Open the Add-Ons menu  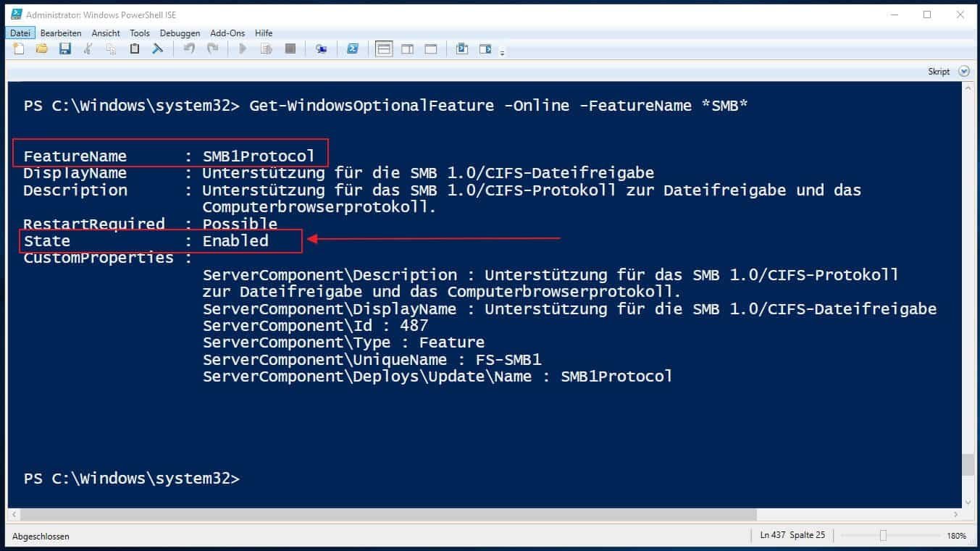click(x=227, y=33)
